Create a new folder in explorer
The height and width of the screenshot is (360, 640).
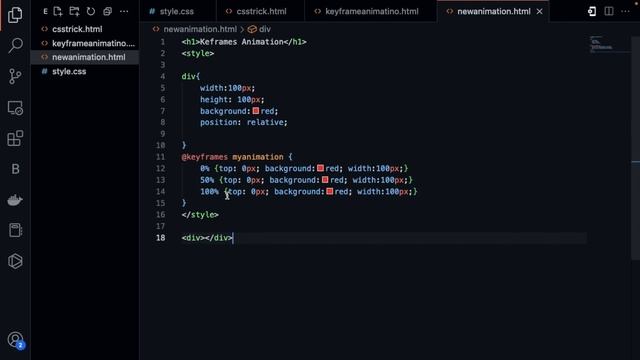(74, 11)
